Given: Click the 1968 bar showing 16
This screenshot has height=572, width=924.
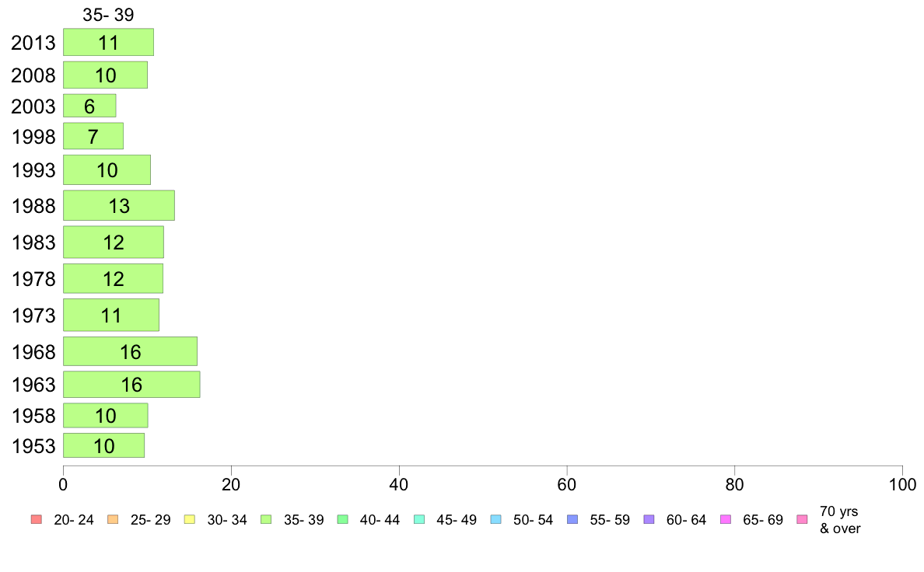Looking at the screenshot, I should point(130,352).
